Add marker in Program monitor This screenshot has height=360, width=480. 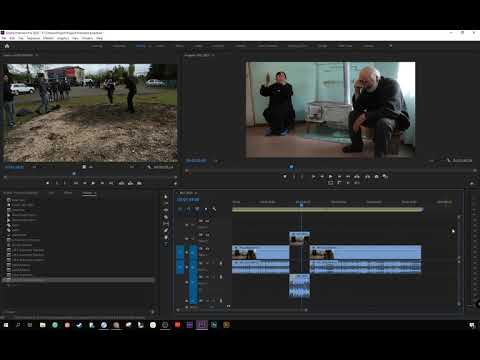pos(284,177)
